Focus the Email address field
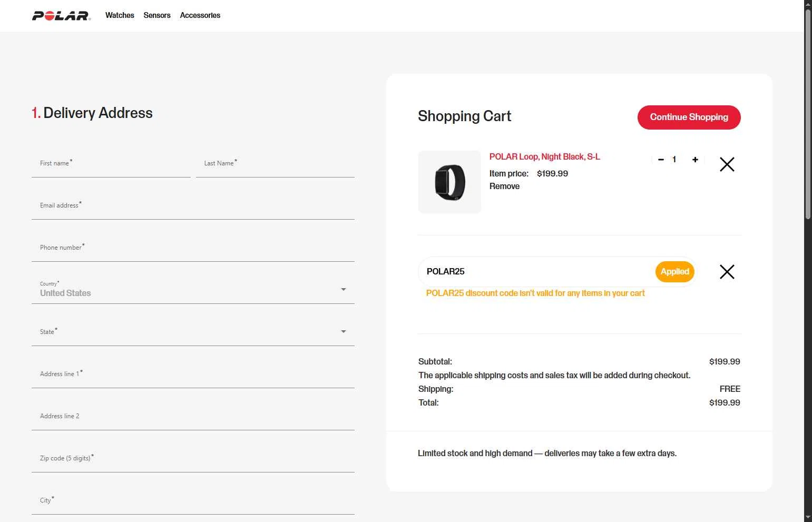812x522 pixels. [x=193, y=205]
